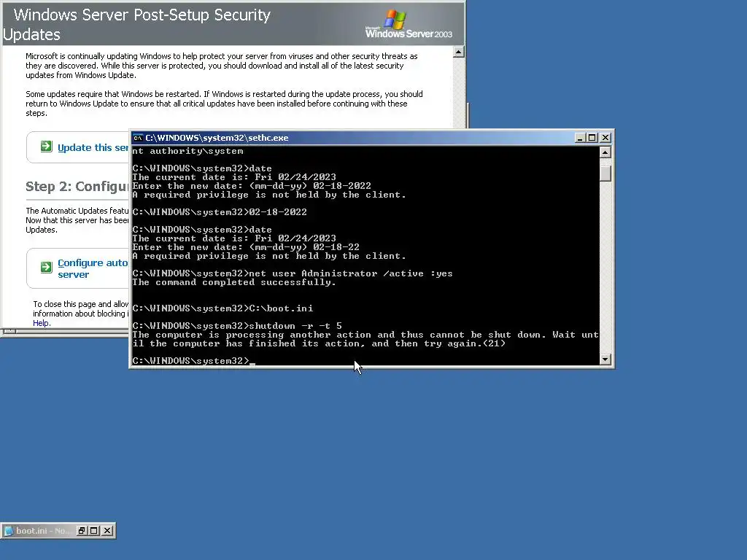747x560 pixels.
Task: Open the Update this server link
Action: [x=93, y=147]
